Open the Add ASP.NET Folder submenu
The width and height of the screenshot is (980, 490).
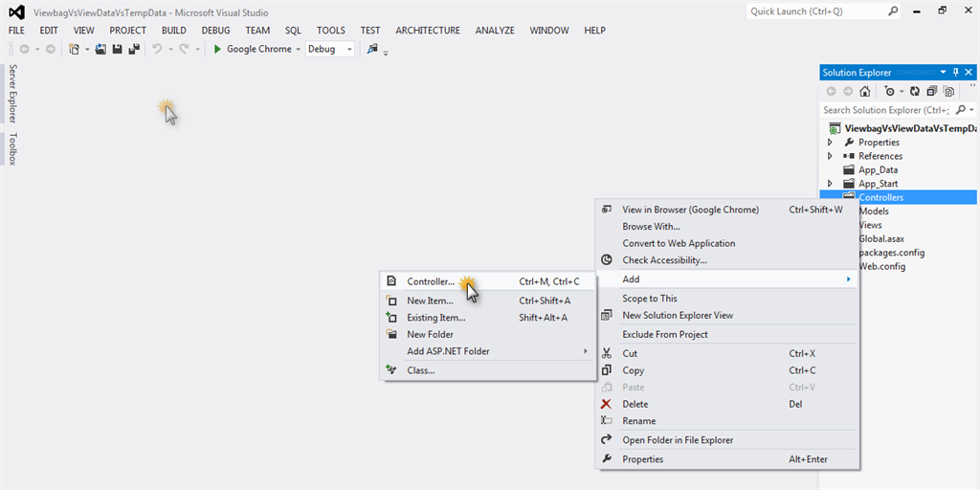click(x=488, y=351)
